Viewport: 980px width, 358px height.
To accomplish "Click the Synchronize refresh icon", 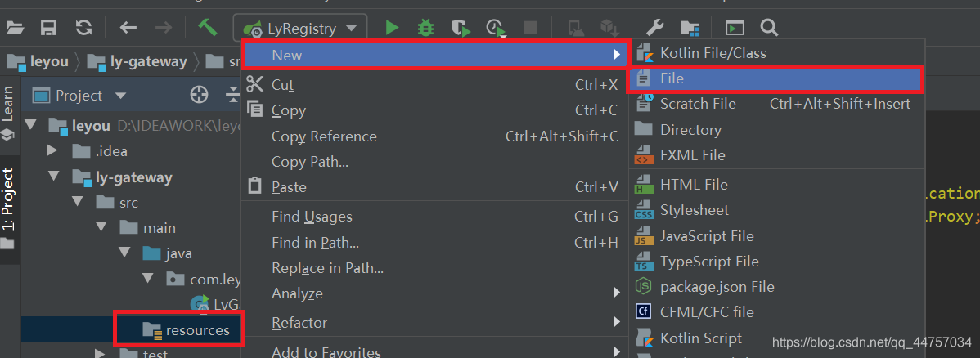I will pos(83,28).
